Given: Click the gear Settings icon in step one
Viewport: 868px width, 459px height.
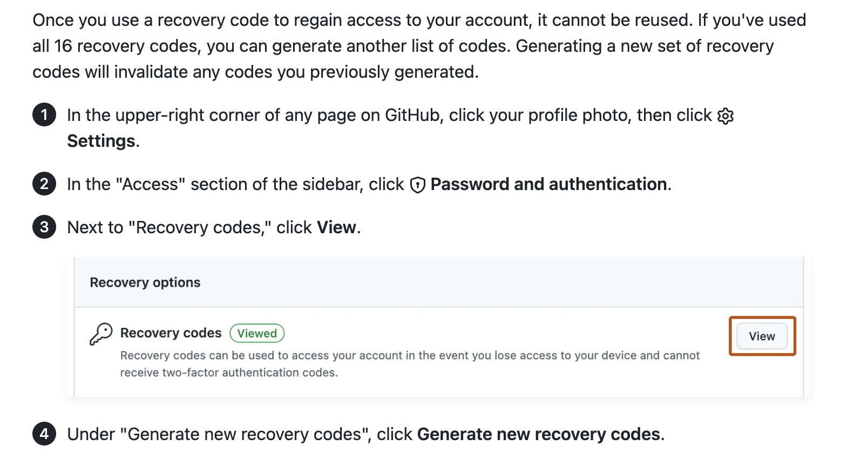Looking at the screenshot, I should (726, 115).
